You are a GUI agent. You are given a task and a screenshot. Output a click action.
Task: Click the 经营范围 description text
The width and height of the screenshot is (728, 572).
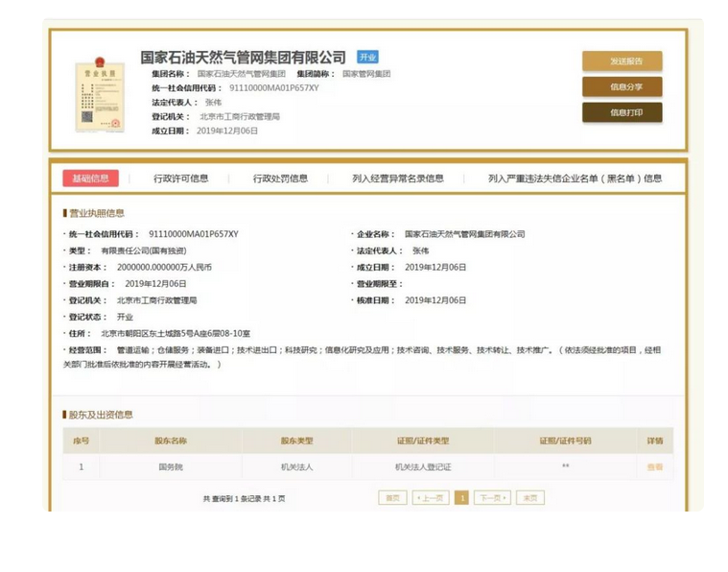pos(363,357)
